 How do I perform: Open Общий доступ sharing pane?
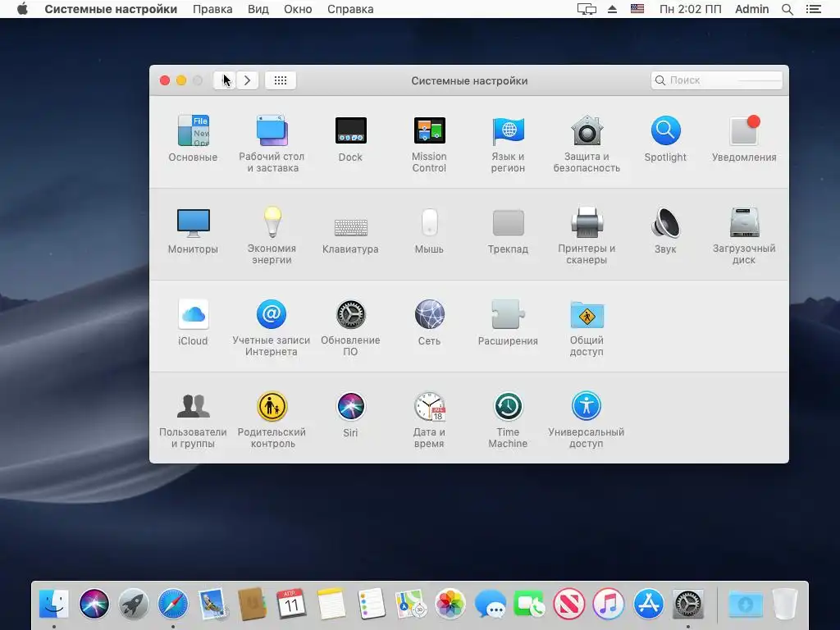[x=587, y=328]
